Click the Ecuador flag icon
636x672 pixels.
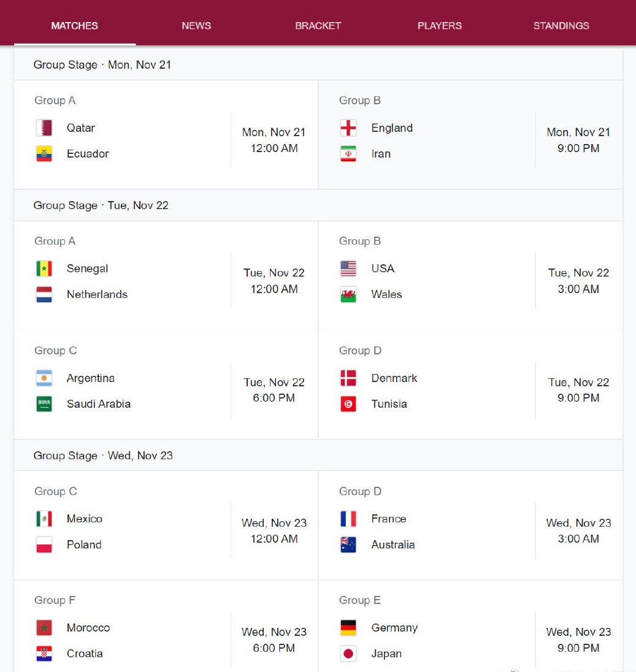(x=44, y=154)
